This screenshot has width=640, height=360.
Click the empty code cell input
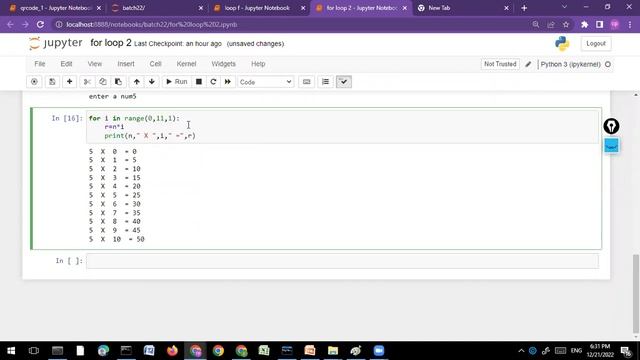point(342,261)
